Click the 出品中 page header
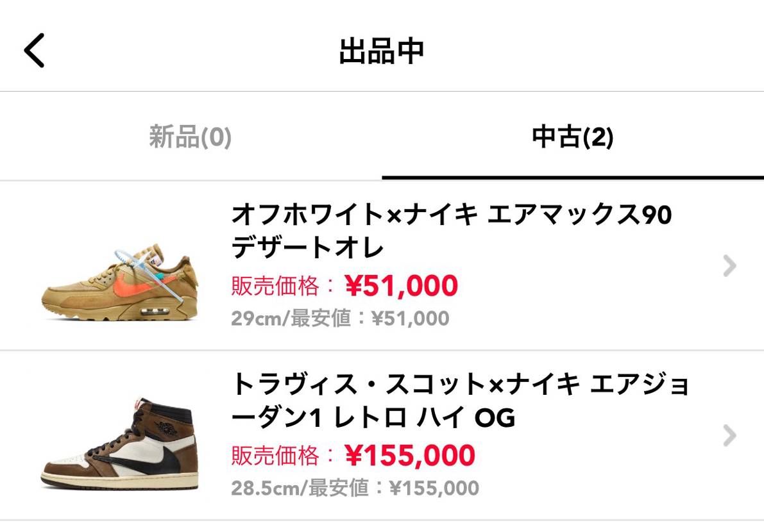Viewport: 764px width, 532px height. [x=382, y=50]
